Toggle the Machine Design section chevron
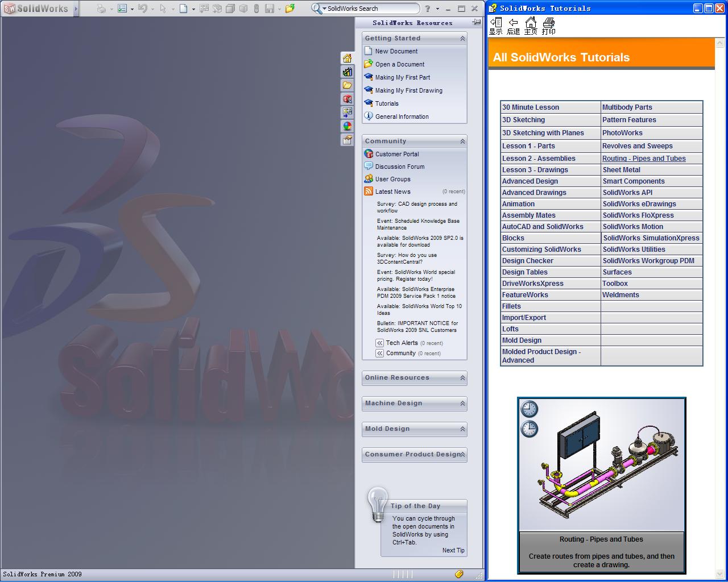This screenshot has height=582, width=728. click(x=462, y=404)
